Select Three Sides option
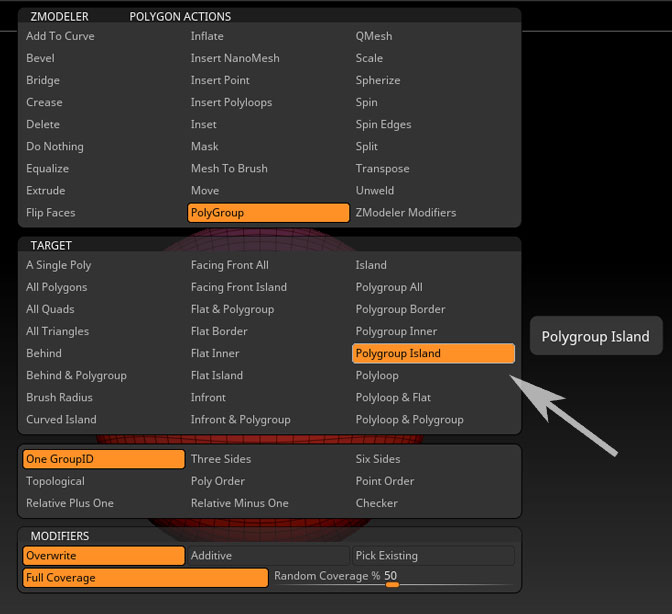 click(221, 459)
